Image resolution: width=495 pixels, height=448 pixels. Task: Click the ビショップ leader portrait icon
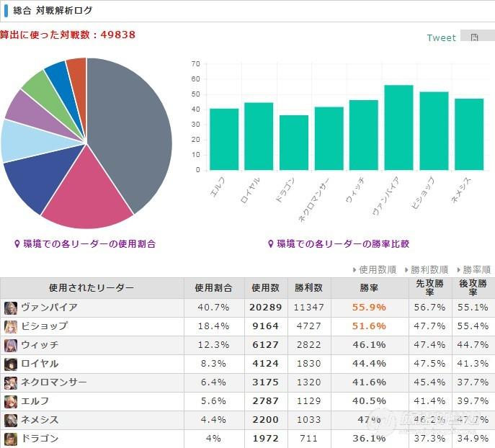pyautogui.click(x=11, y=327)
